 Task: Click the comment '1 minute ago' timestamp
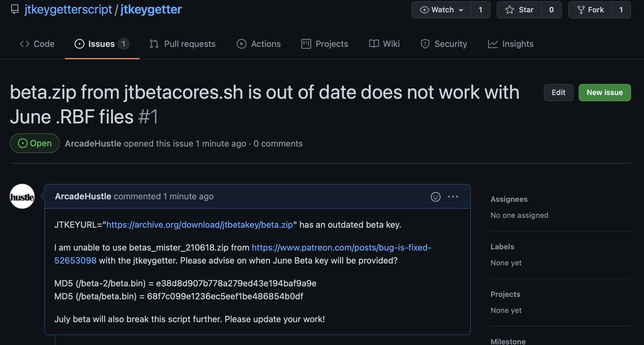point(188,196)
